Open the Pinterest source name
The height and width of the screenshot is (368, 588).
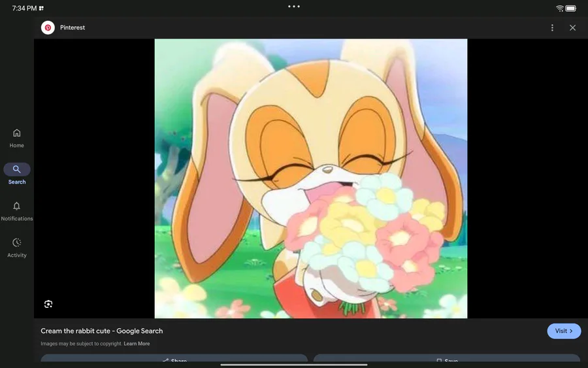click(x=73, y=27)
